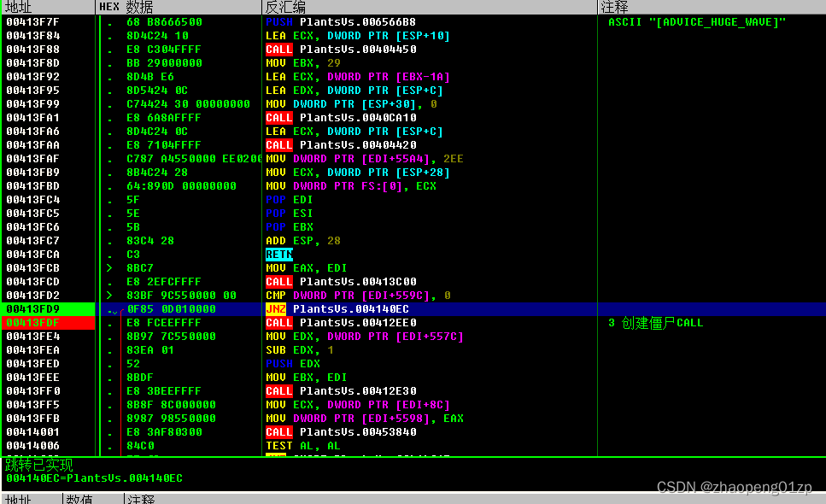
Task: Click CALL PlantsVs.00412E30 instruction
Action: coord(341,391)
